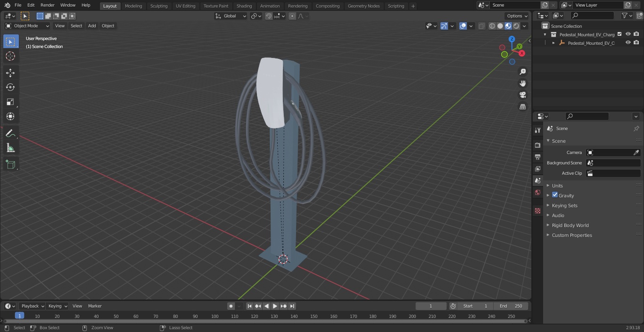Screen dimensions: 644x332
Task: Switch to solid viewport shading
Action: [500, 26]
